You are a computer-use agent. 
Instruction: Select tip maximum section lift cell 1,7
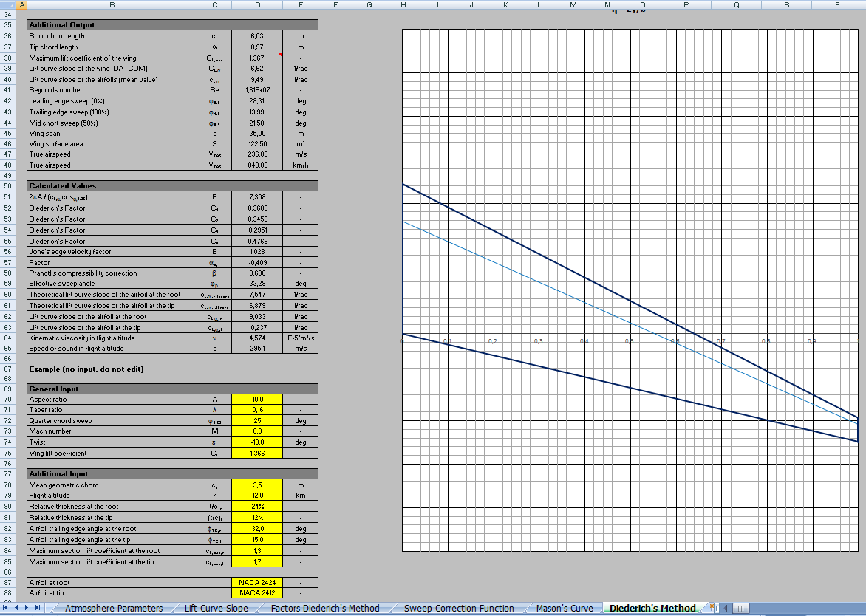257,561
